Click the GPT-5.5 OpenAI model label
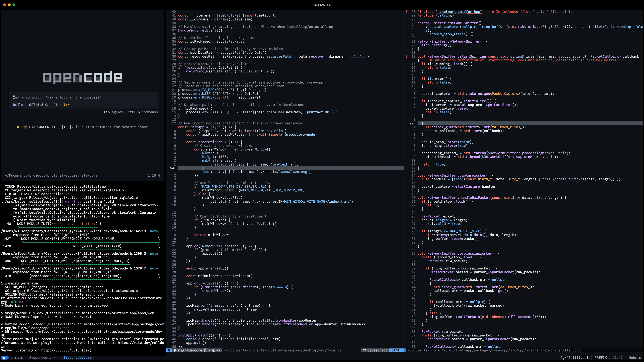This screenshot has height=362, width=644. tap(43, 105)
